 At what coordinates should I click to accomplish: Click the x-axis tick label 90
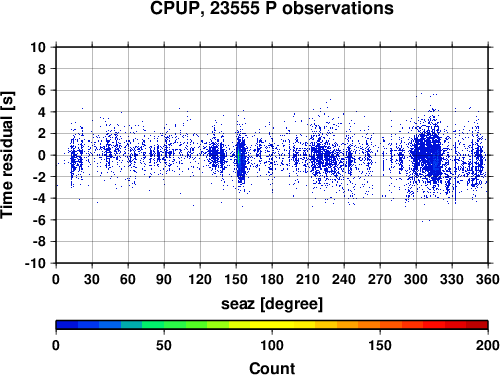tap(164, 279)
